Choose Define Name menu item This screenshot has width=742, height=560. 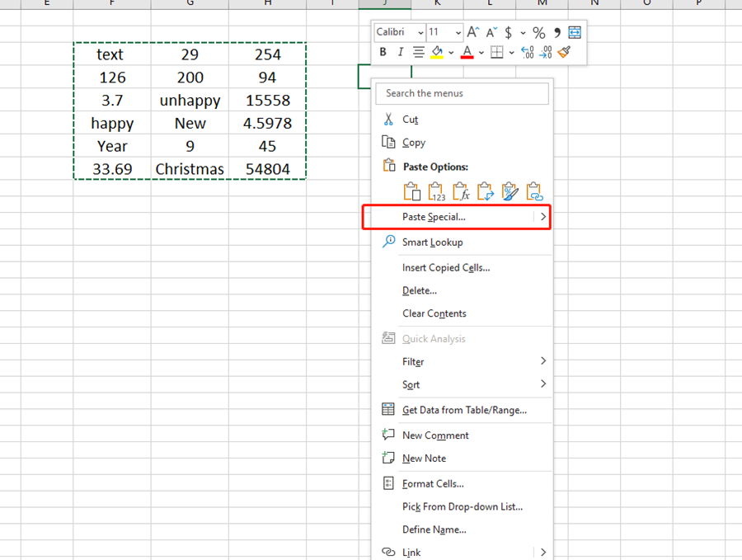[x=463, y=529]
